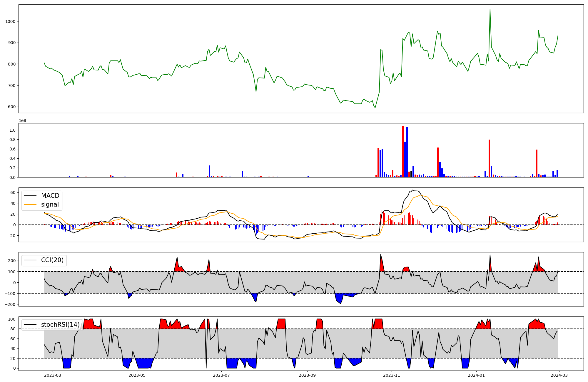Click the tallest red volume bar

pos(403,151)
